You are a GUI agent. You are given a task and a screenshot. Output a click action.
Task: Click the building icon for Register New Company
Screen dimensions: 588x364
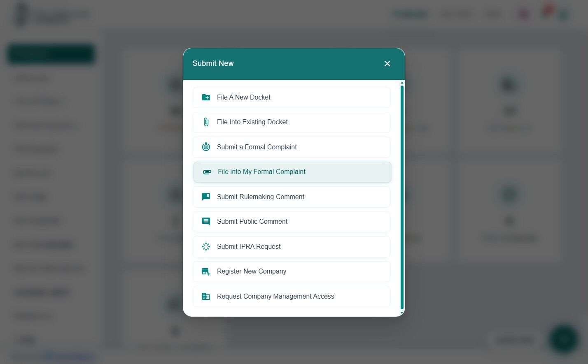pyautogui.click(x=206, y=271)
